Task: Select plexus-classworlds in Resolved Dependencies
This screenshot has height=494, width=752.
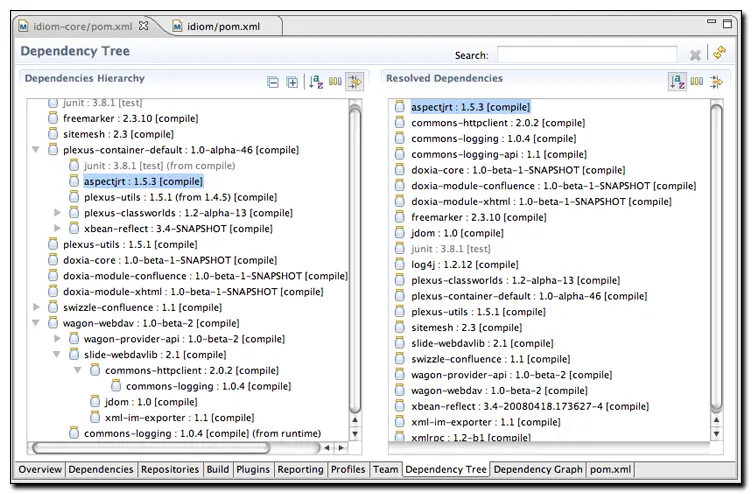Action: 515,280
